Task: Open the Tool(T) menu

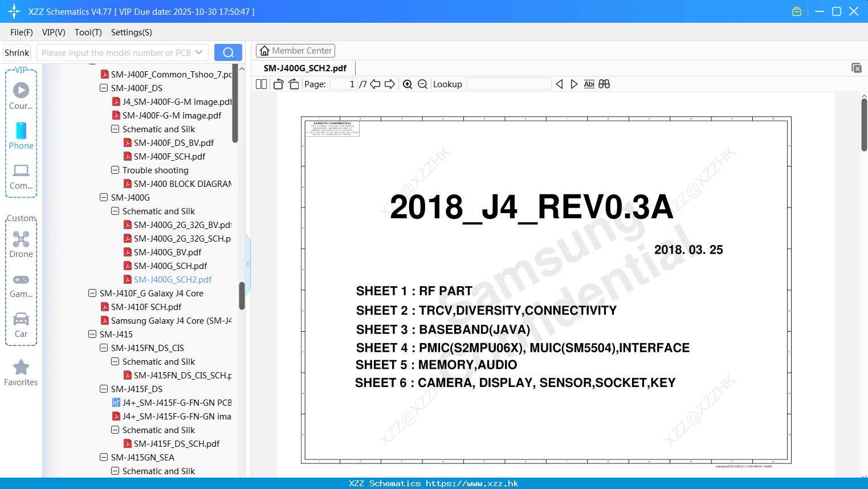Action: [88, 32]
